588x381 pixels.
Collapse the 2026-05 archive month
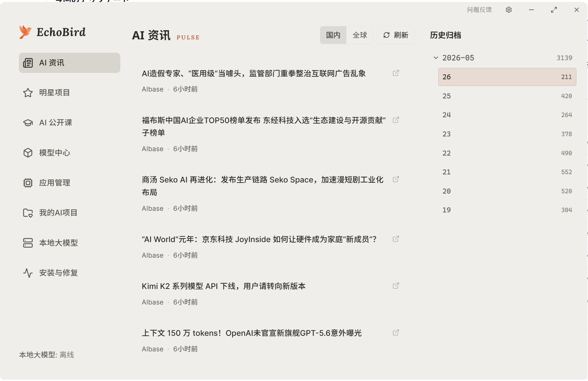pyautogui.click(x=436, y=58)
